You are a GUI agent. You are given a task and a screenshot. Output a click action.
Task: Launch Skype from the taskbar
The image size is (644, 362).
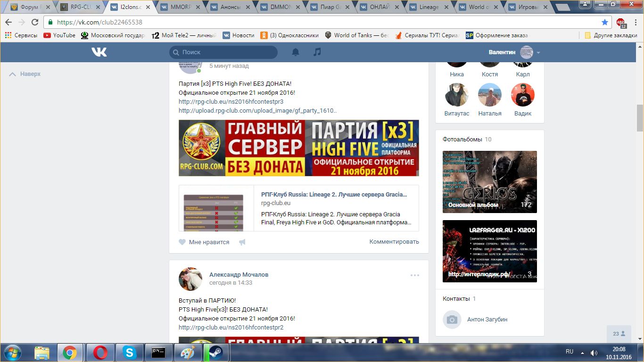pos(129,353)
